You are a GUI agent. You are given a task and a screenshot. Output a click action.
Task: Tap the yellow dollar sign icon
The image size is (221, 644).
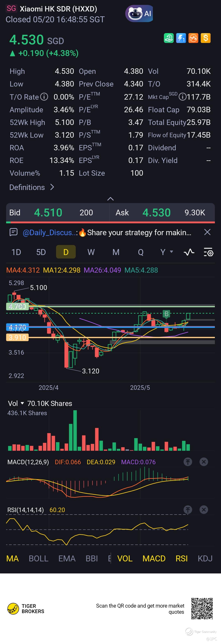point(205,38)
